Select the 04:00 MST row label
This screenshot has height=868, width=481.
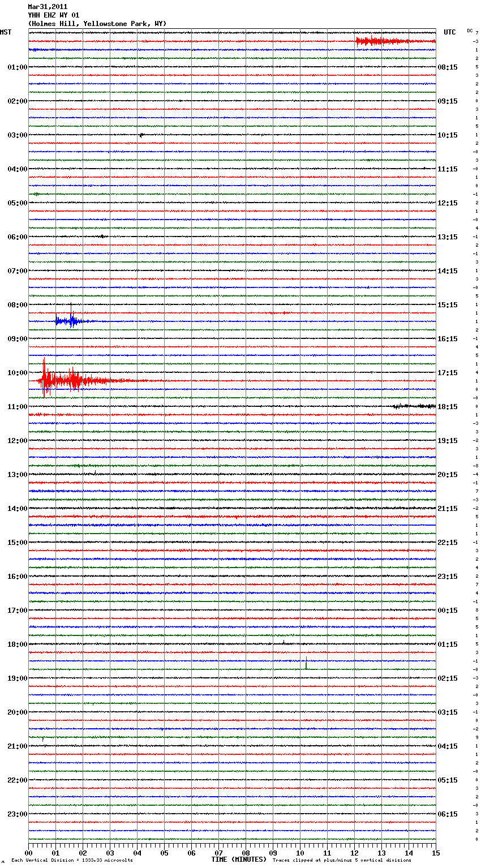tap(17, 169)
